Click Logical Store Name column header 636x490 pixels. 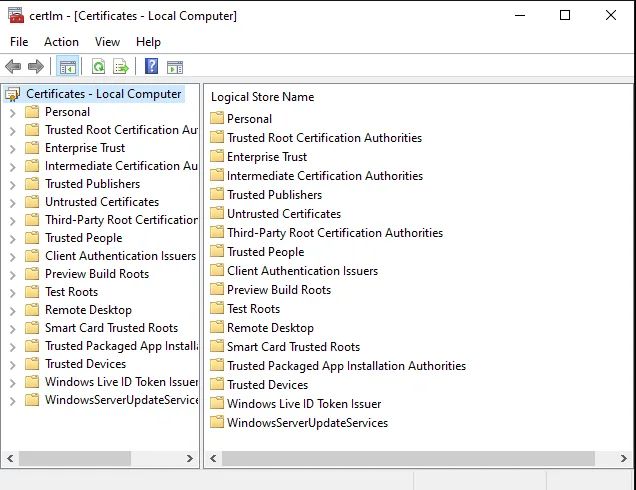[262, 97]
